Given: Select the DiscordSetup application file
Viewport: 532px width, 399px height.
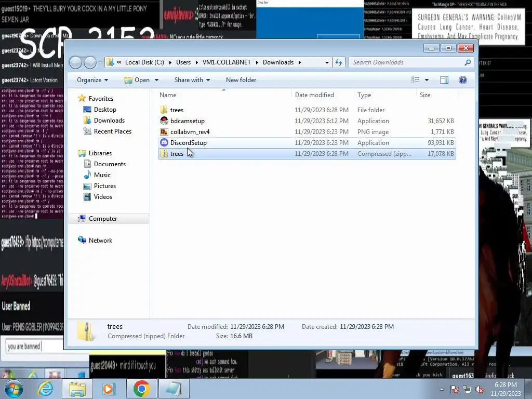Looking at the screenshot, I should click(307, 142).
